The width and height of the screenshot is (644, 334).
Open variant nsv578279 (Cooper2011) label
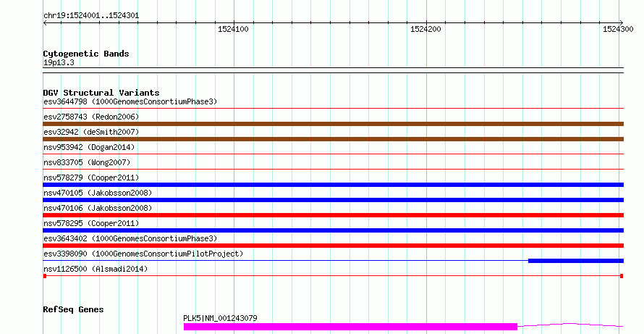pos(91,178)
